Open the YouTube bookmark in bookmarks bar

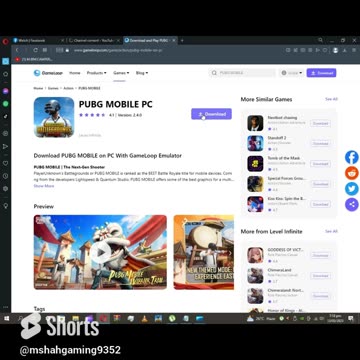click(x=34, y=59)
